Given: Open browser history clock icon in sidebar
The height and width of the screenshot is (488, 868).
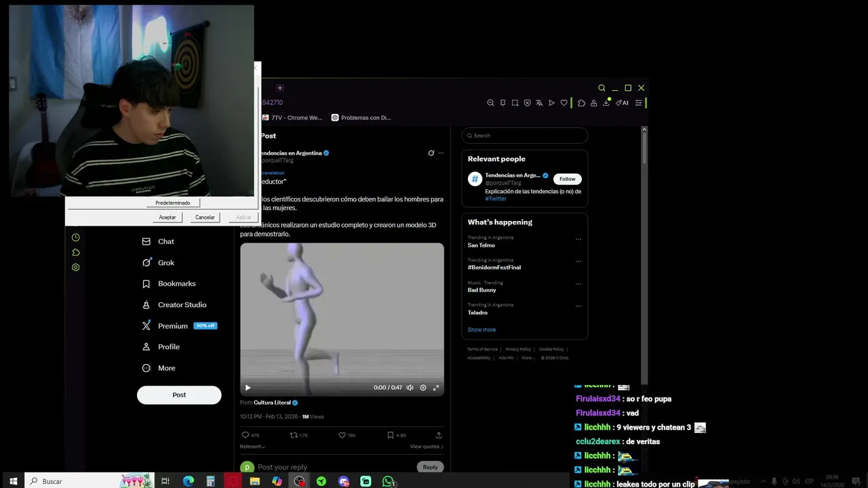Looking at the screenshot, I should tap(75, 237).
